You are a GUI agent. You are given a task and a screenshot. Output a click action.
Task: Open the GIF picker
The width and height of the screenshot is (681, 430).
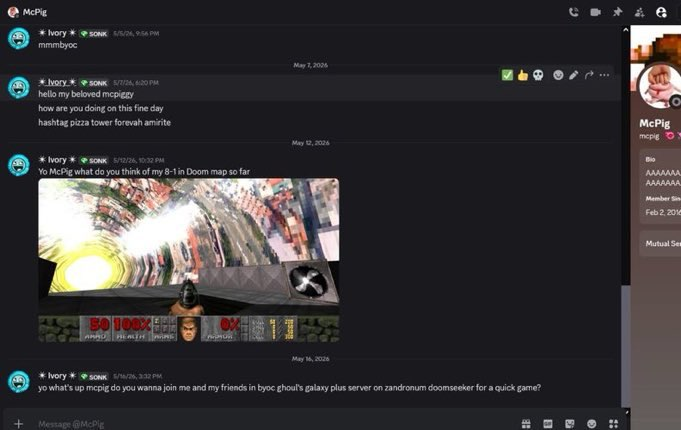548,423
